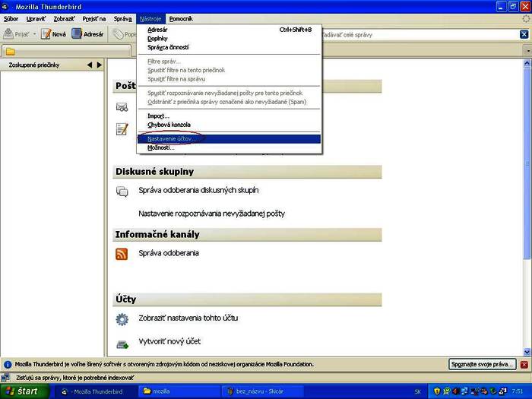Open Správca činností menu entry
Viewport: 532px width, 399px height.
click(229, 47)
